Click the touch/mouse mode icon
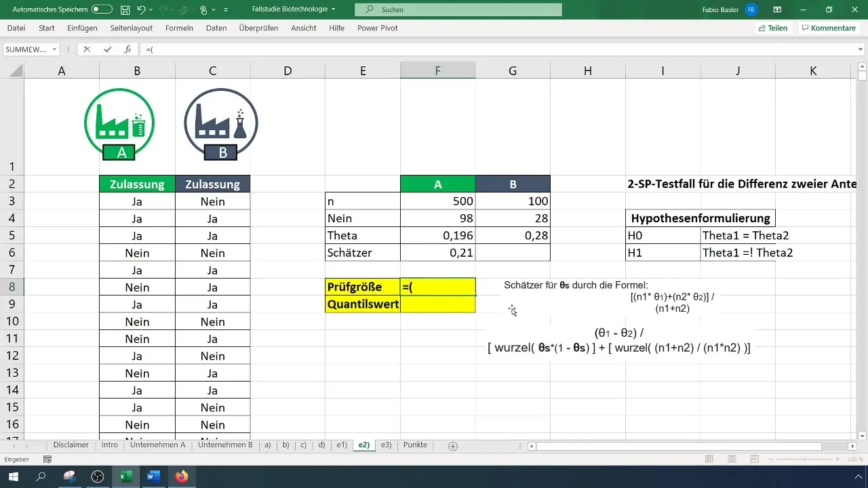This screenshot has height=488, width=868. (x=204, y=9)
